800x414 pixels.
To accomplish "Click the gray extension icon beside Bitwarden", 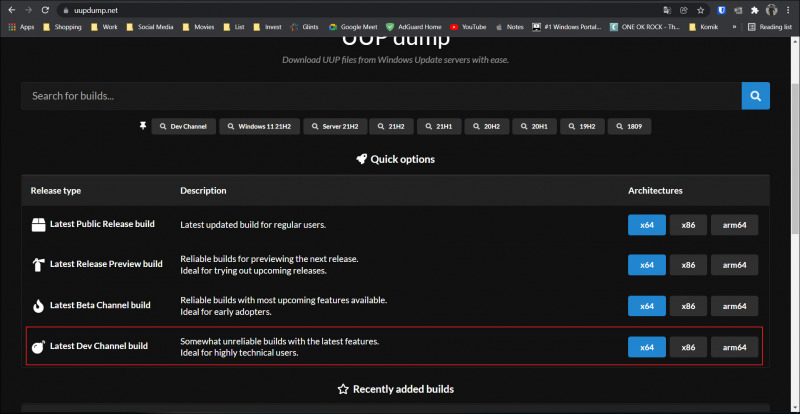I will tap(738, 10).
